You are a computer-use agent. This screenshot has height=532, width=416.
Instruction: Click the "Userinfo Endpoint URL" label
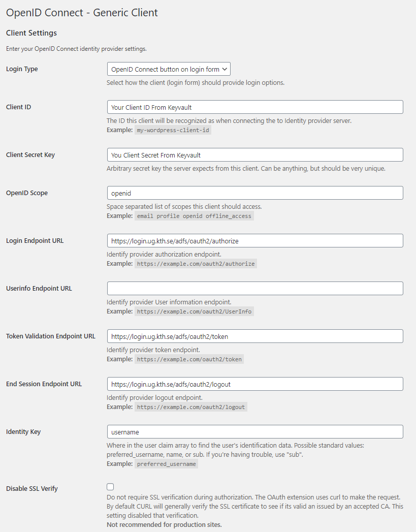39,289
